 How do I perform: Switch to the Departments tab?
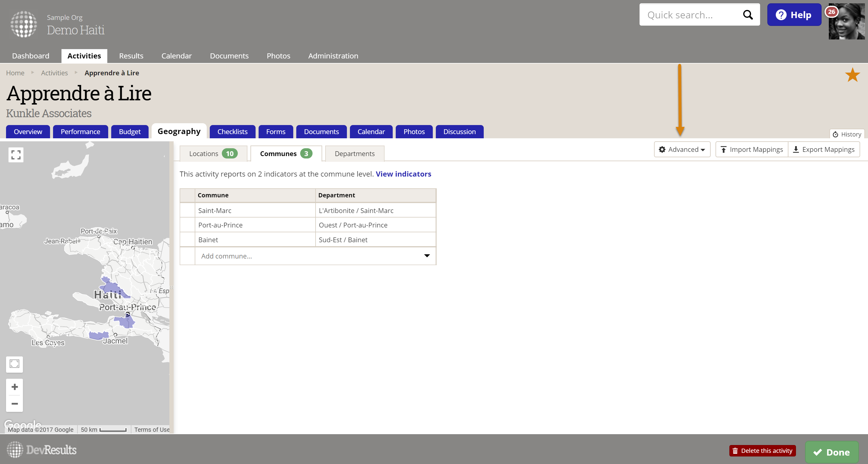pyautogui.click(x=354, y=154)
